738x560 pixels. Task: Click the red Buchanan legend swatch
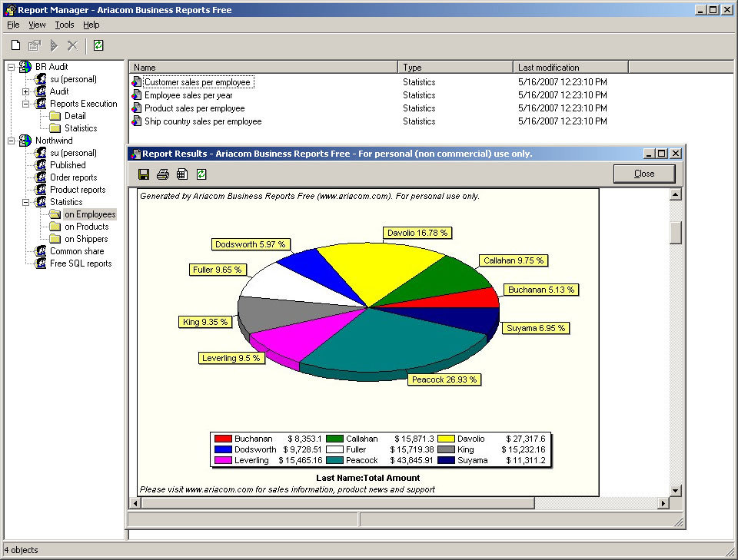pyautogui.click(x=223, y=439)
